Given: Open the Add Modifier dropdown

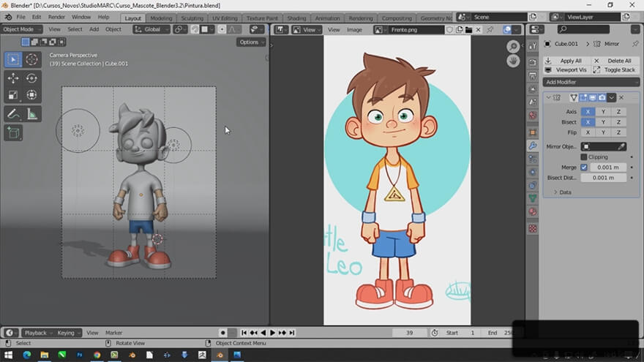Looking at the screenshot, I should (591, 82).
